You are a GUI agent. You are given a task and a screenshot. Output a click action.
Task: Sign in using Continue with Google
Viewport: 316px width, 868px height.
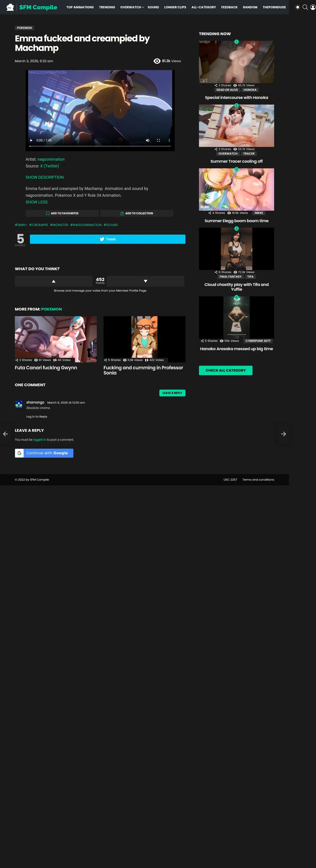point(44,453)
